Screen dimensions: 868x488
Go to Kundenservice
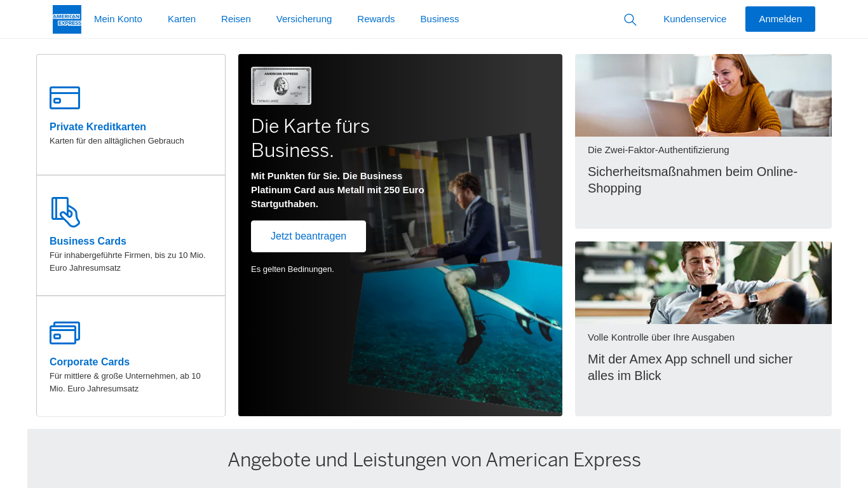click(695, 19)
